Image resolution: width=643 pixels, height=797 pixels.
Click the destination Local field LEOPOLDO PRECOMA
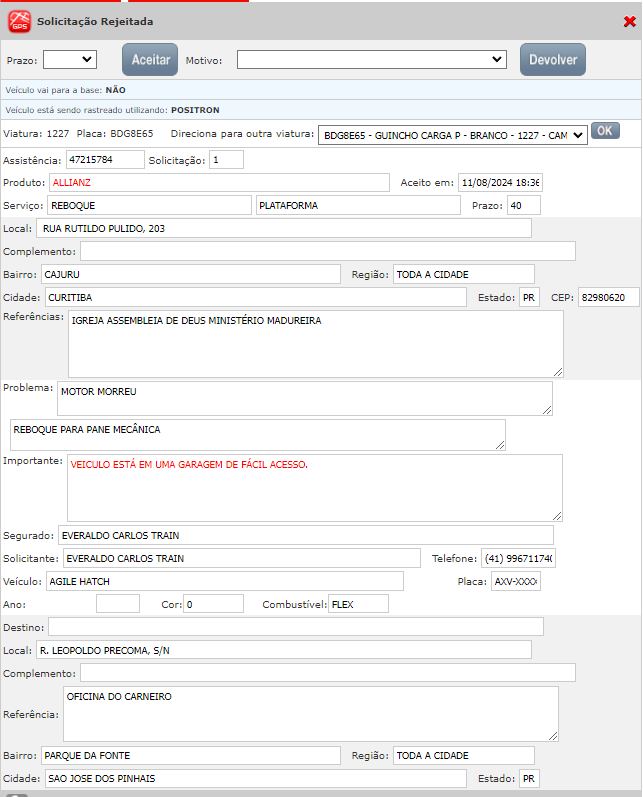coord(284,650)
